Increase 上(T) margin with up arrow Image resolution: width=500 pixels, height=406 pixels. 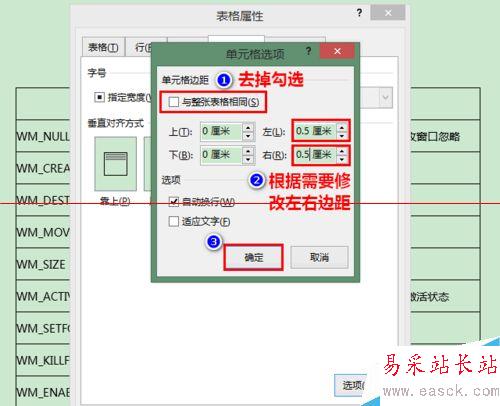point(248,127)
